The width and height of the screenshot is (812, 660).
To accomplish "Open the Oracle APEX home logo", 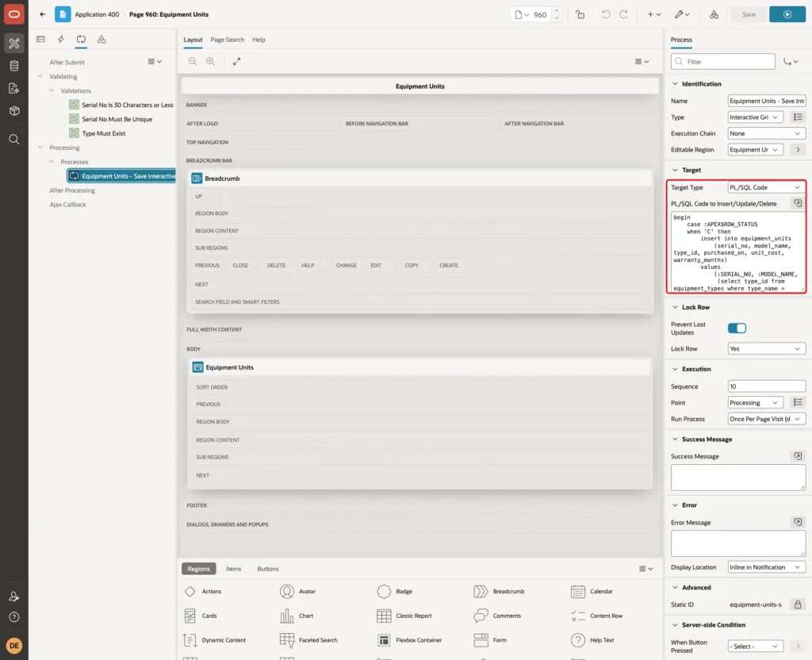I will pos(14,14).
